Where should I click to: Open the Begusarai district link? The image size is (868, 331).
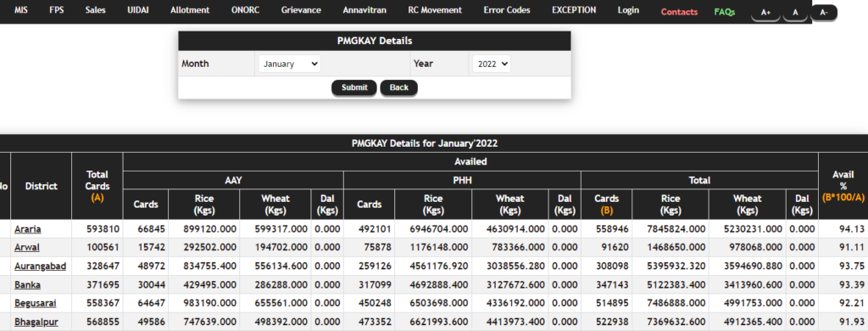[x=36, y=303]
